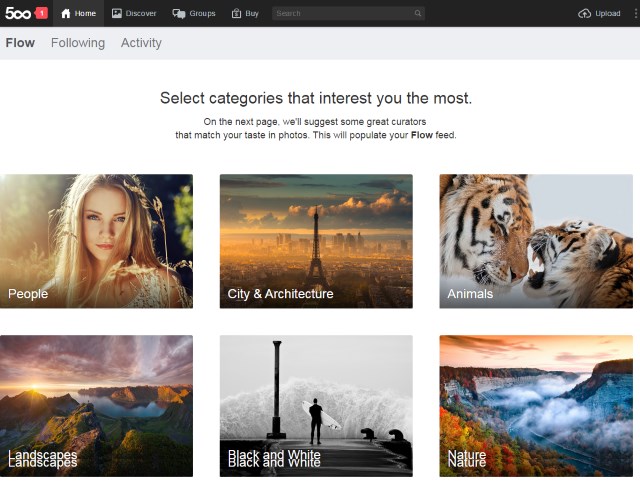Open the Groups menu item
The height and width of the screenshot is (485, 640).
[x=194, y=13]
